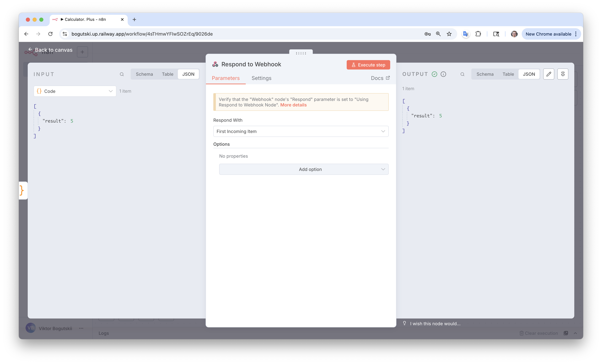Click the pin output data icon

pos(563,74)
